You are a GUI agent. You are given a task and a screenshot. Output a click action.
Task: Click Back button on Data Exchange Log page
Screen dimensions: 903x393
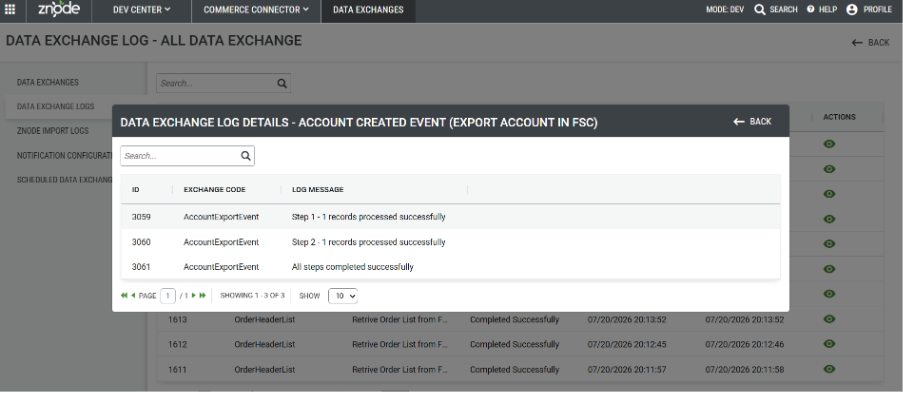click(x=871, y=43)
